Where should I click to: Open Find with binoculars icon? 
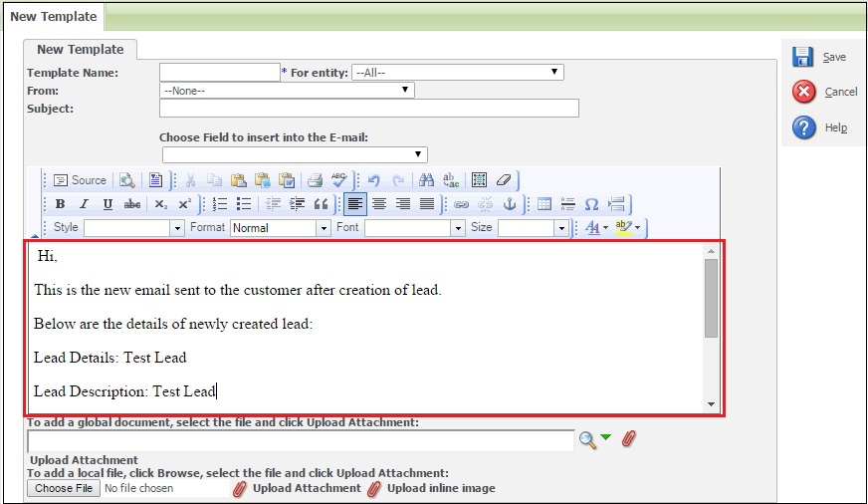coord(426,180)
